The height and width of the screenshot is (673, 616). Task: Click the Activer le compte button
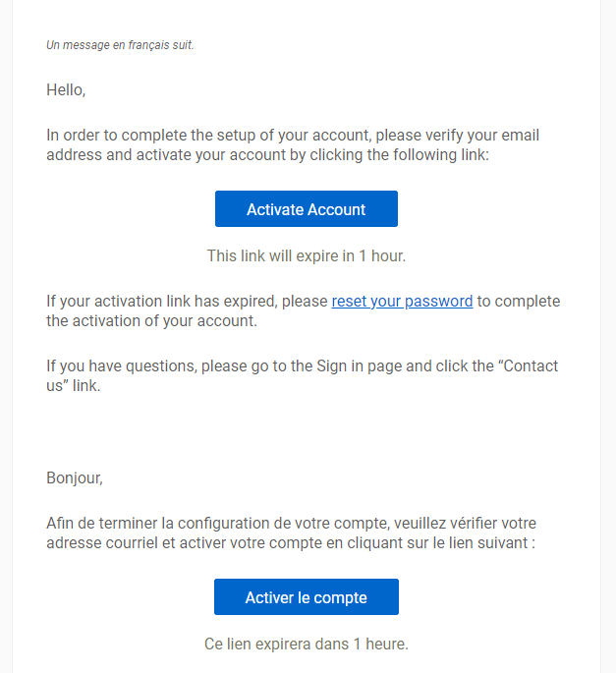tap(306, 597)
